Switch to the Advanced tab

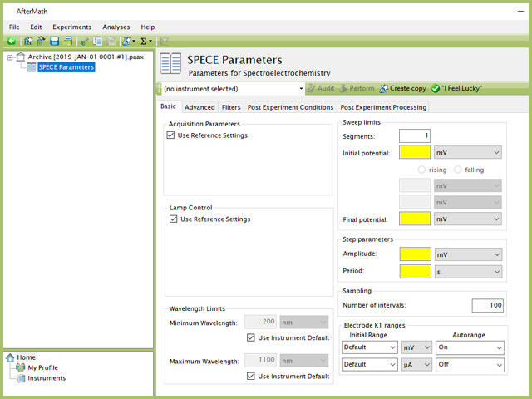click(x=199, y=107)
